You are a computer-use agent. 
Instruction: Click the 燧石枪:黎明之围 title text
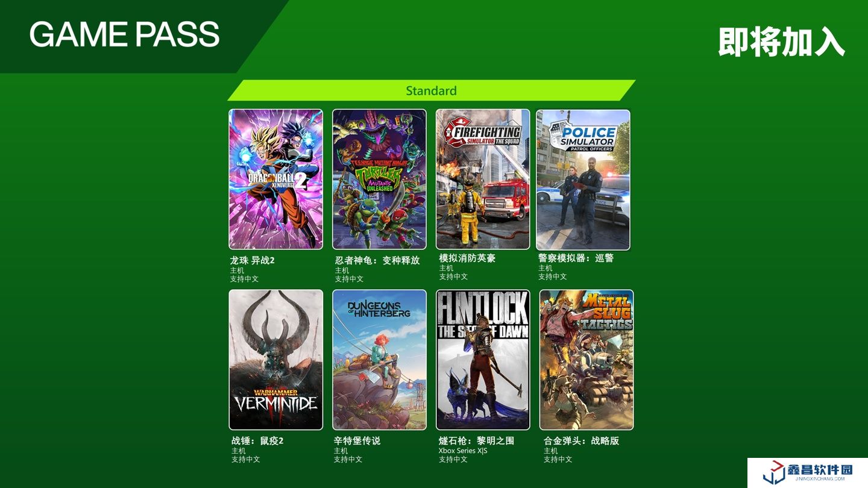pos(476,440)
